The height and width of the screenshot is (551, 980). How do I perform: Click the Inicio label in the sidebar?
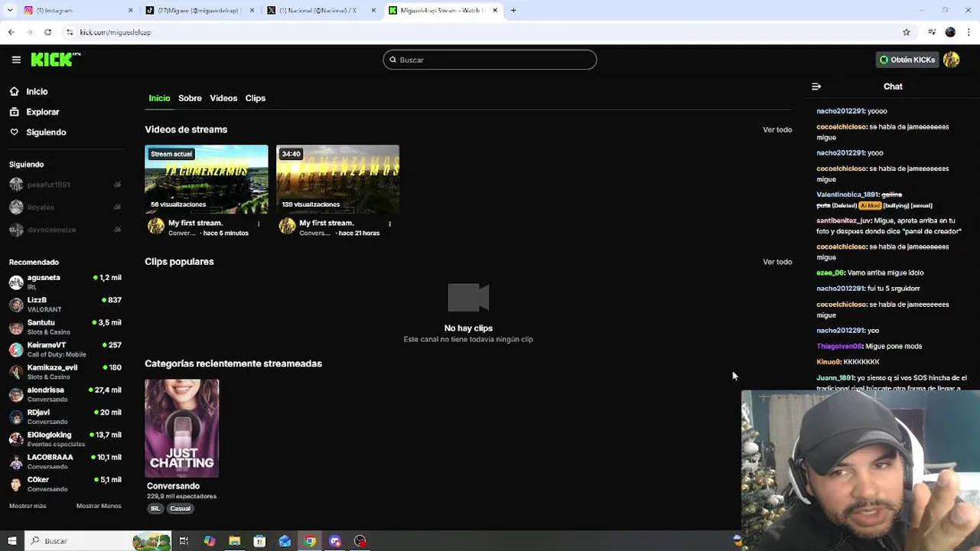click(x=37, y=91)
